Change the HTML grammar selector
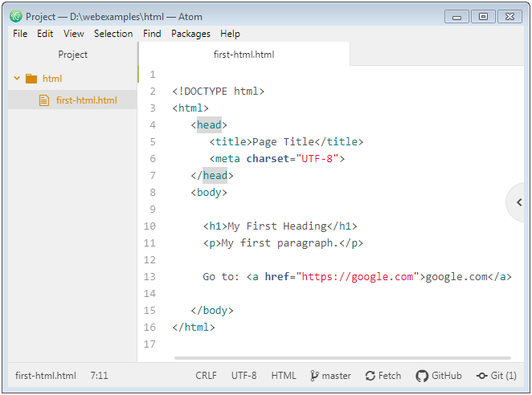 click(284, 376)
